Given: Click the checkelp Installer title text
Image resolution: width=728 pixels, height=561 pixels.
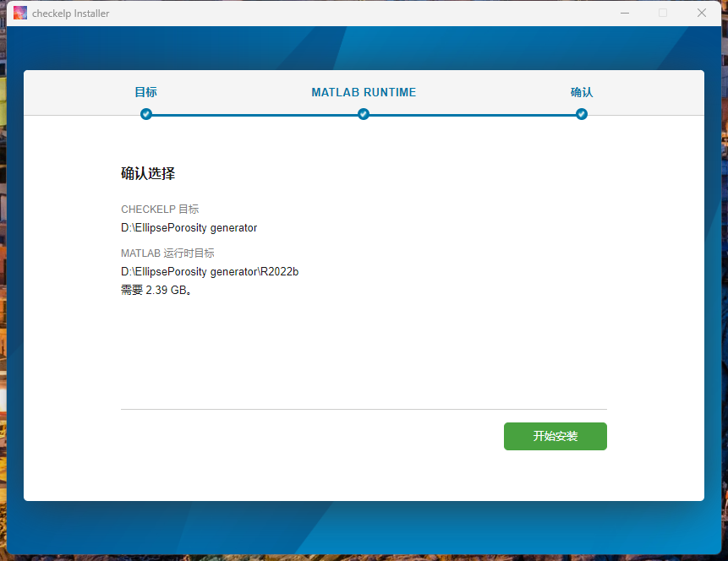Looking at the screenshot, I should [70, 14].
